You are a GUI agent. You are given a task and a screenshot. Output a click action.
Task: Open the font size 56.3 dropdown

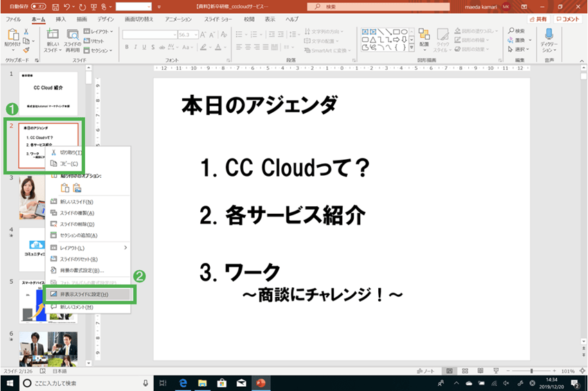[x=196, y=35]
